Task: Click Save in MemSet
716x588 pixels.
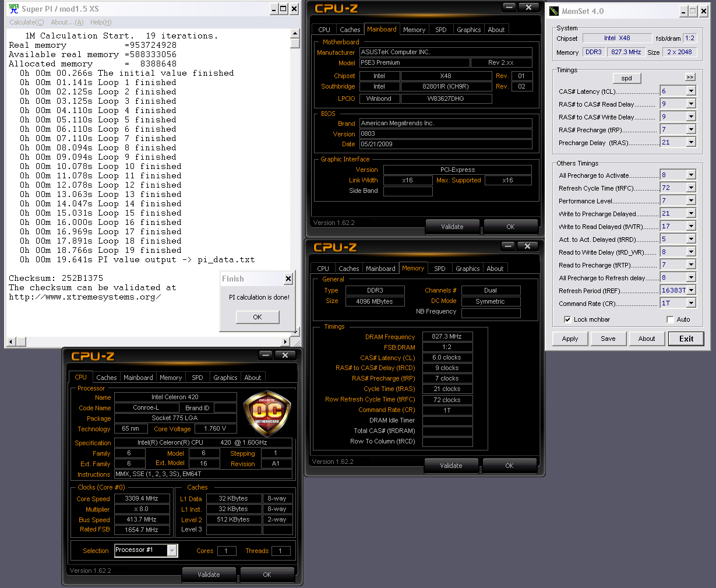Action: coord(608,339)
